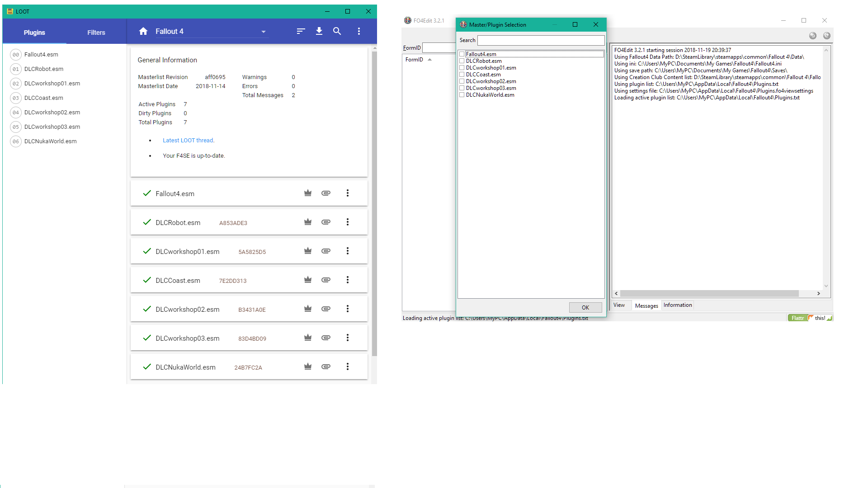The image size is (868, 488).
Task: Click the FormID input field in FO4Edit
Action: (x=439, y=48)
